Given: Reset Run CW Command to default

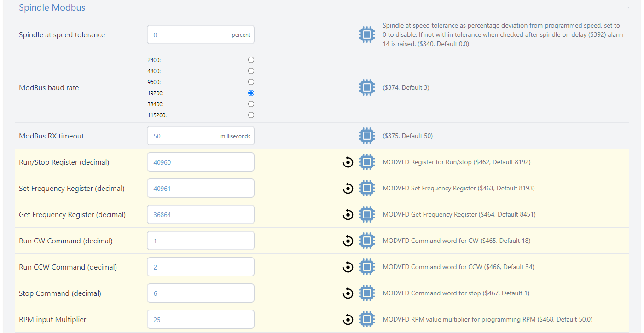Looking at the screenshot, I should tap(348, 241).
